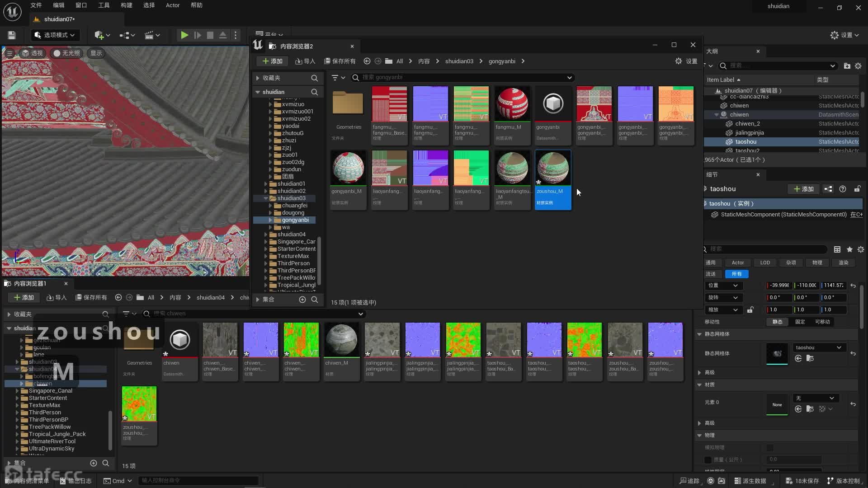Open the outliner settings gear

click(x=858, y=66)
